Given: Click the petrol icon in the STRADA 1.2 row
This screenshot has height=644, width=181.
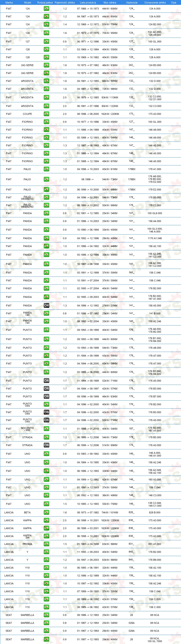Looking at the screenshot, I should click(46, 437).
